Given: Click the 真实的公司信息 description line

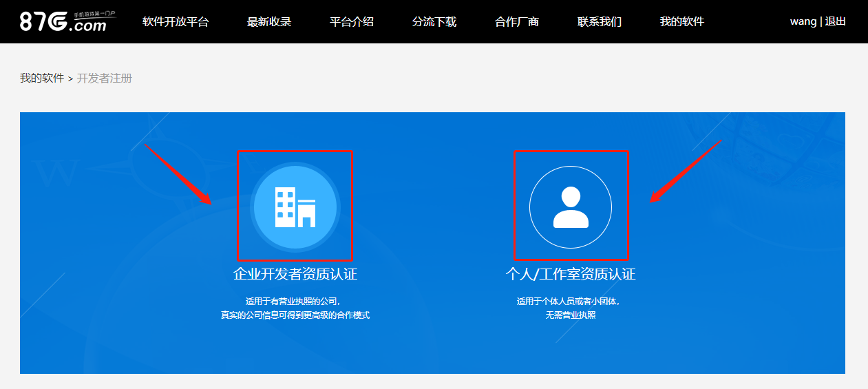Looking at the screenshot, I should click(x=295, y=315).
